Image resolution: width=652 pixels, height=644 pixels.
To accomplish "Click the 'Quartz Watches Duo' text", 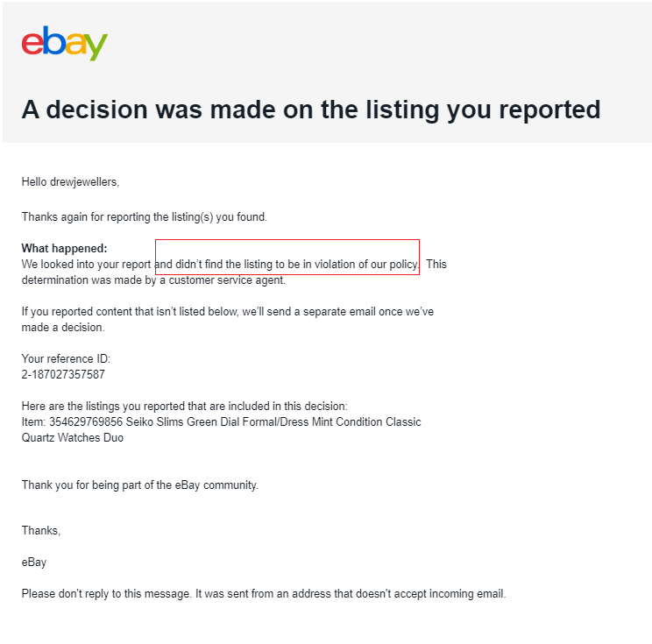I will point(73,438).
